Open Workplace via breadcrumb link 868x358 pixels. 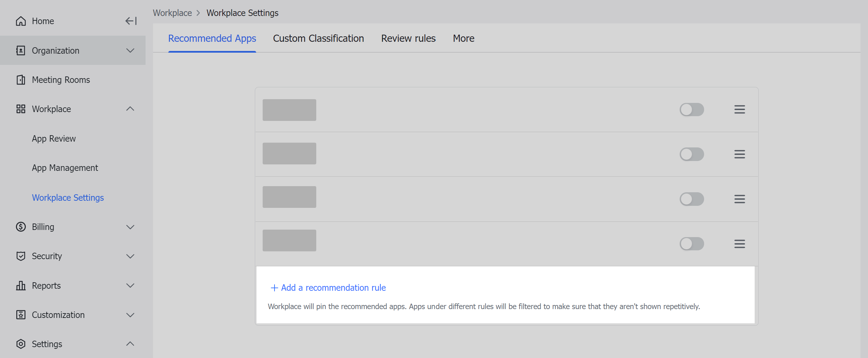point(172,13)
